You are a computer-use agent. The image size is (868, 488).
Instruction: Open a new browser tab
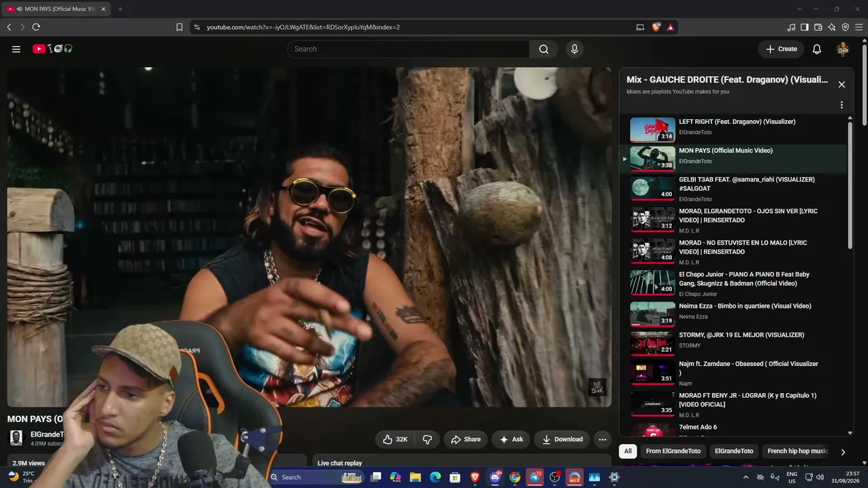pos(120,9)
